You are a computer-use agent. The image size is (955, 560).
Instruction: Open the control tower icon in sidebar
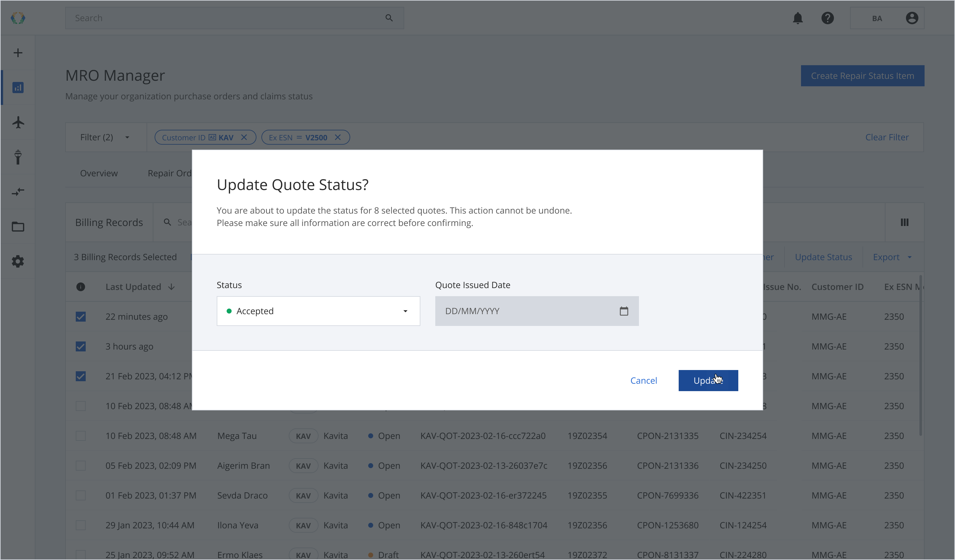(18, 157)
